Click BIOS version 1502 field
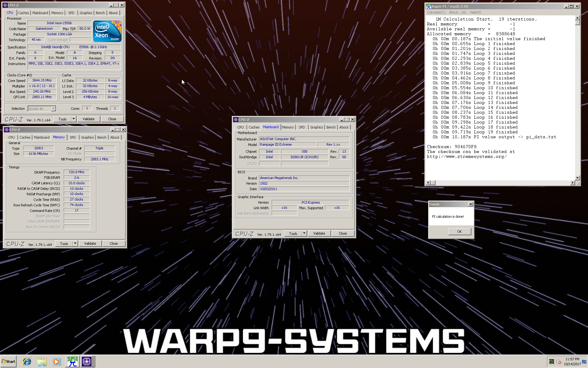This screenshot has width=588, height=368. (304, 183)
